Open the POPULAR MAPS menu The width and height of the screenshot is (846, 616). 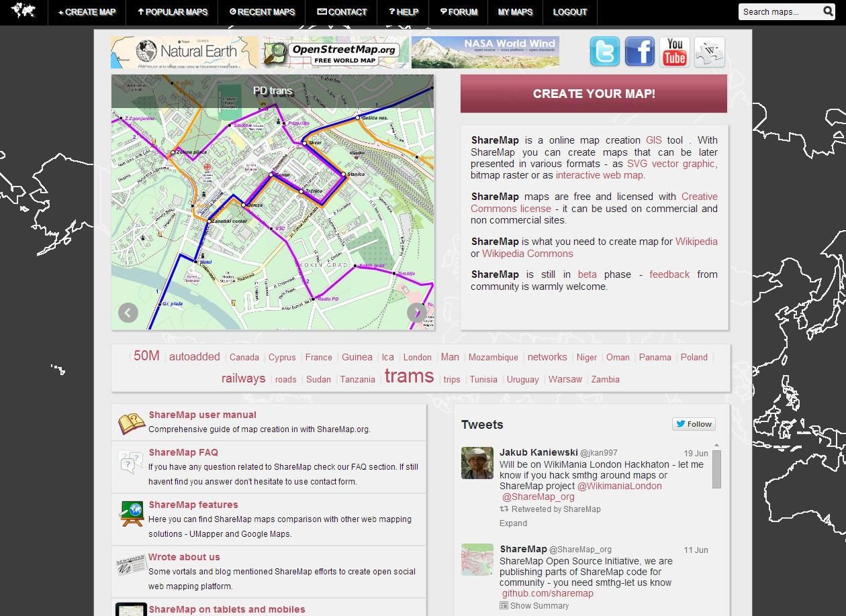click(x=172, y=11)
